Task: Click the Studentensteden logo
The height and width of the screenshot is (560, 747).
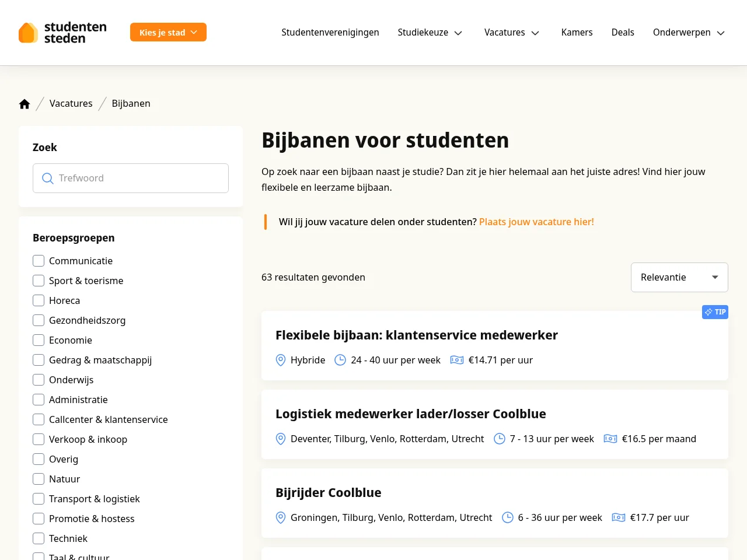Action: click(x=62, y=33)
